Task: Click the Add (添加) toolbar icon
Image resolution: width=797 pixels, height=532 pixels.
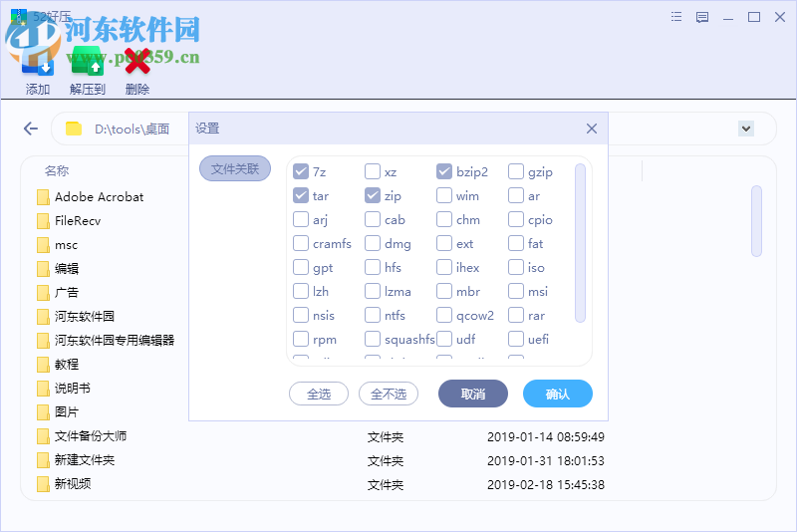Action: pos(37,62)
